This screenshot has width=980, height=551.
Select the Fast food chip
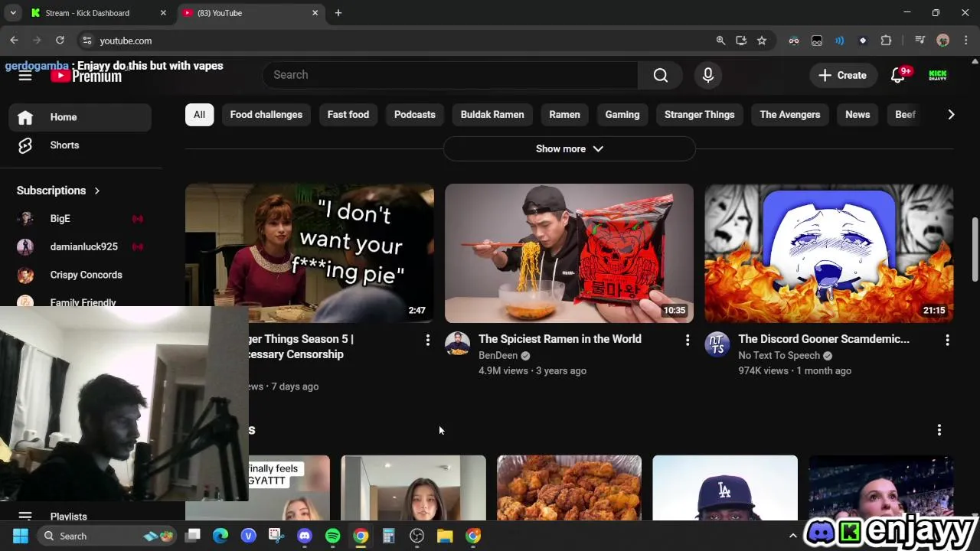point(348,115)
